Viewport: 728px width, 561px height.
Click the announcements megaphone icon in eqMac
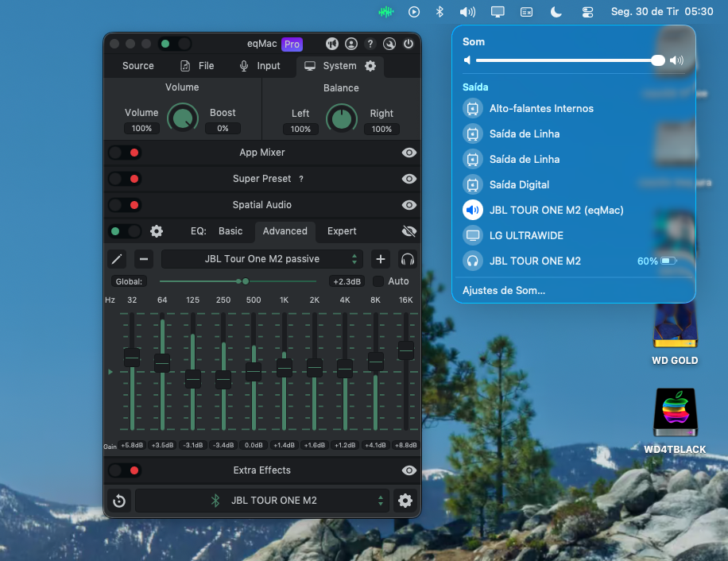(332, 44)
